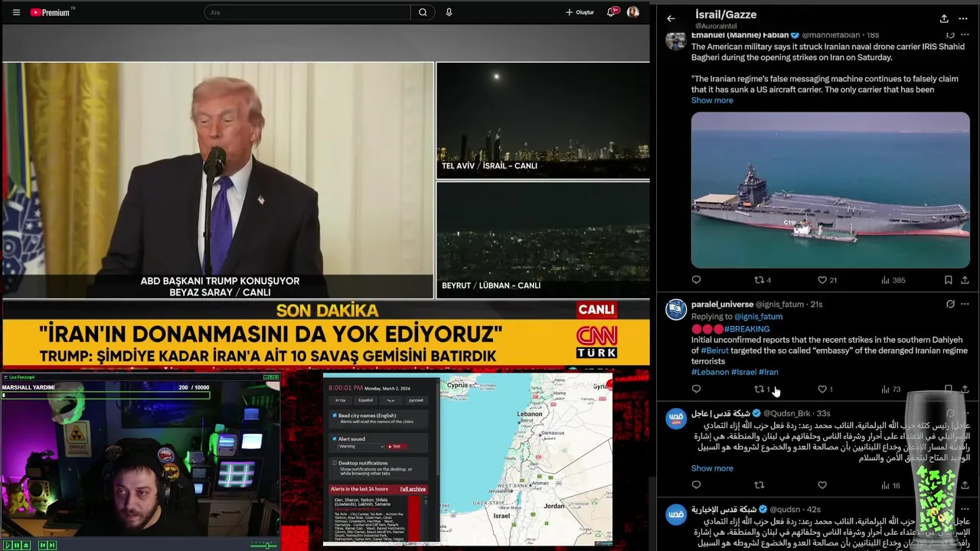Open the @Qudsn_Brk profile avatar
Image resolution: width=980 pixels, height=551 pixels.
tap(676, 419)
